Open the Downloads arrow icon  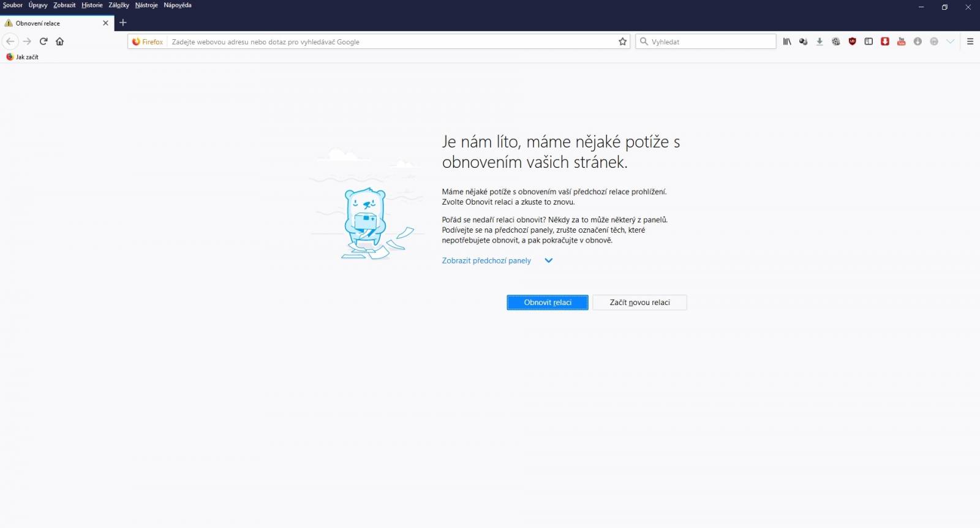coord(820,42)
